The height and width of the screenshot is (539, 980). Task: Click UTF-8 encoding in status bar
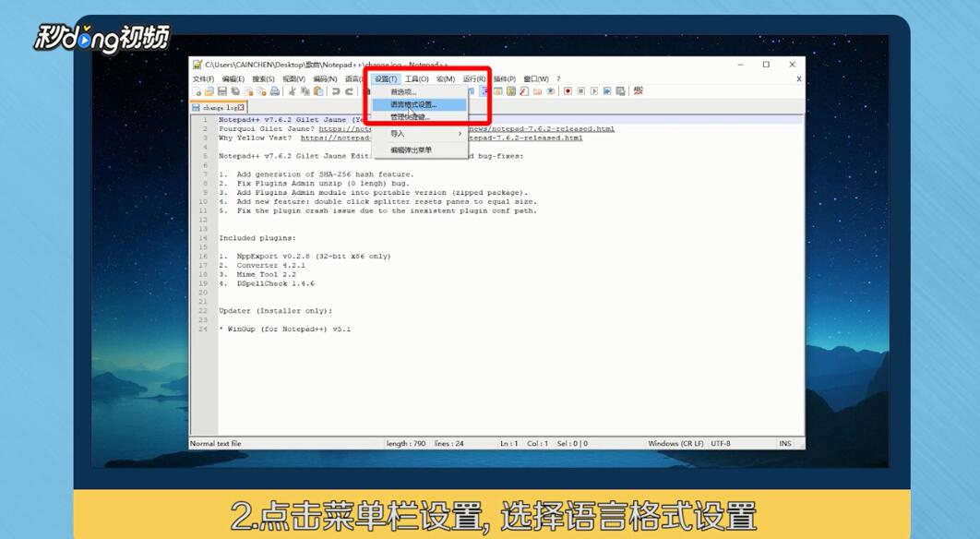tap(721, 443)
